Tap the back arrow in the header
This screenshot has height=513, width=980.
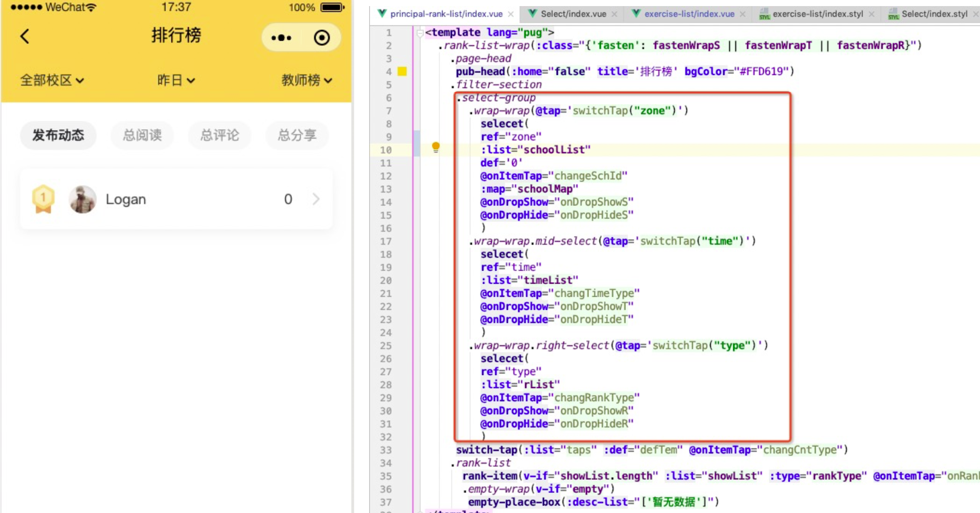tap(25, 36)
